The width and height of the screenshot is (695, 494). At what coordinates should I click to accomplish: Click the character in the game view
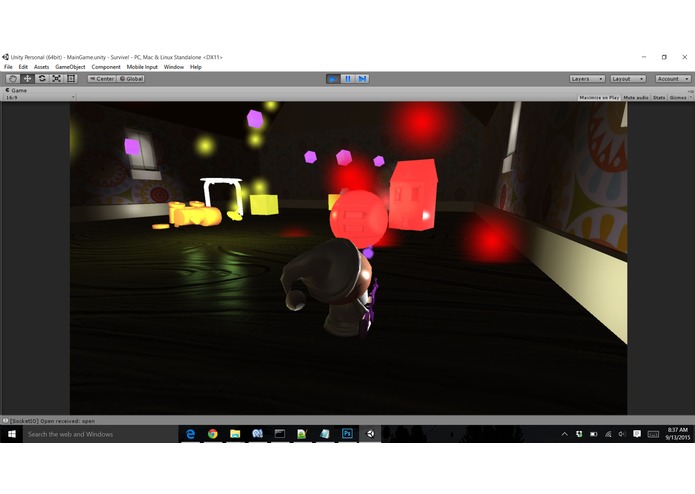[332, 286]
